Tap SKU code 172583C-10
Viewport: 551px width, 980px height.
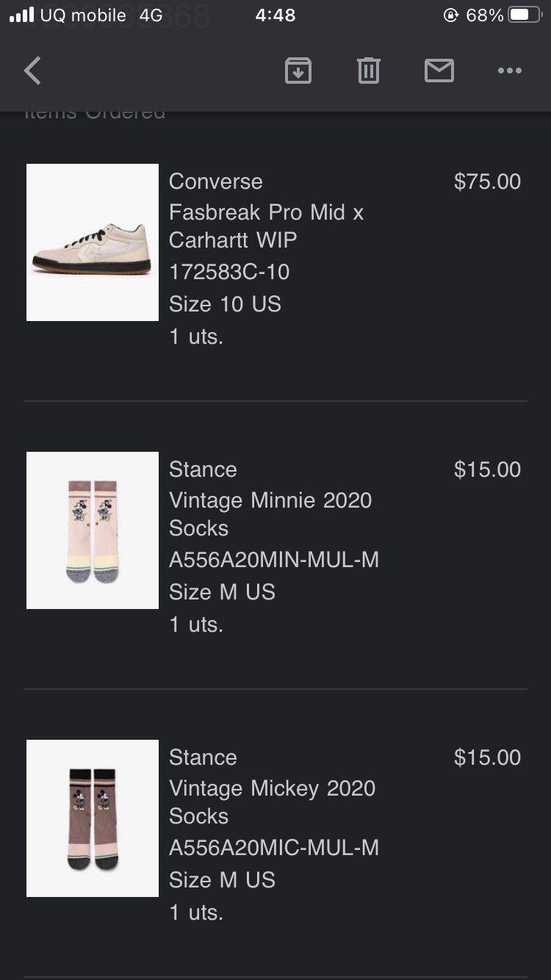click(229, 272)
